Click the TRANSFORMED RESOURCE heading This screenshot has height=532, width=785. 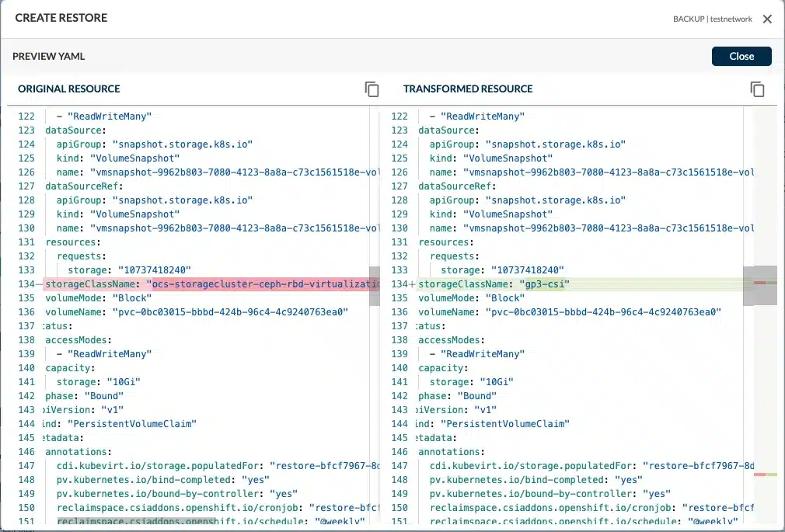(468, 89)
